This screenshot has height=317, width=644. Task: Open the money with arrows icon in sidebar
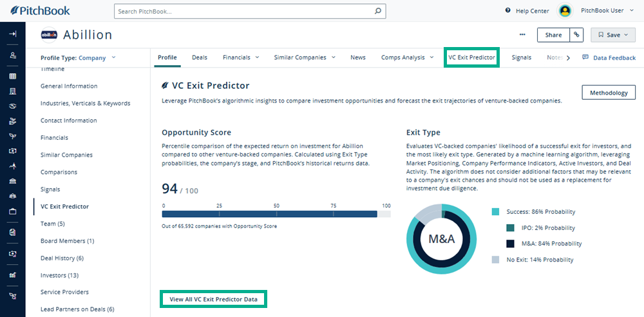tap(12, 254)
